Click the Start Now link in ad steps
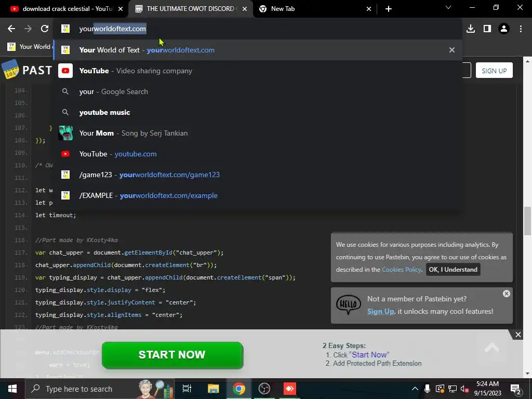This screenshot has height=399, width=532. click(369, 355)
